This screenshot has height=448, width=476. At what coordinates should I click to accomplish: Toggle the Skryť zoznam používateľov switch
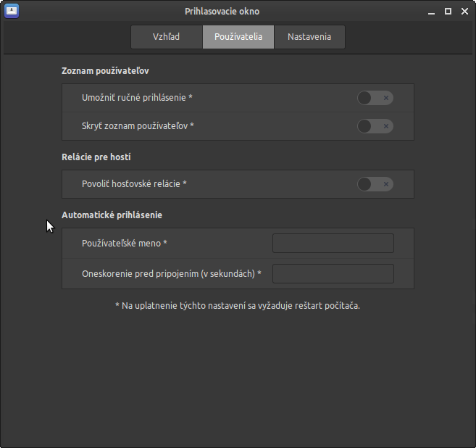coord(375,126)
